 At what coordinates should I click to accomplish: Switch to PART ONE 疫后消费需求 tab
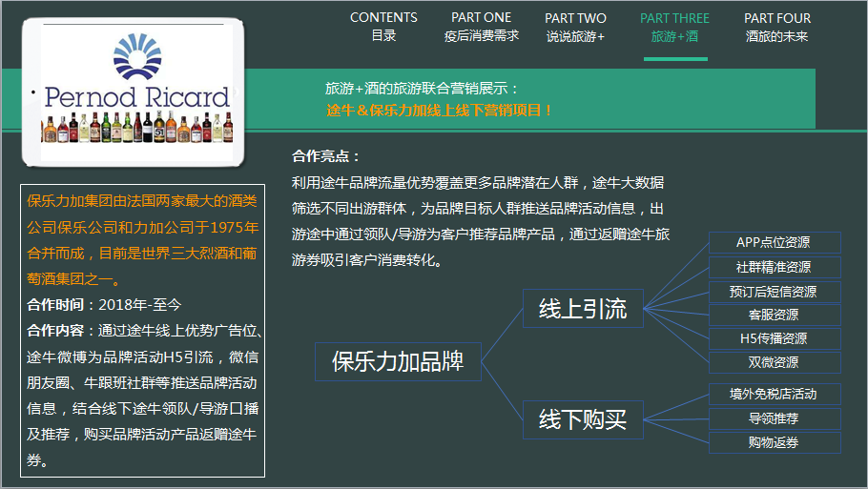[481, 27]
